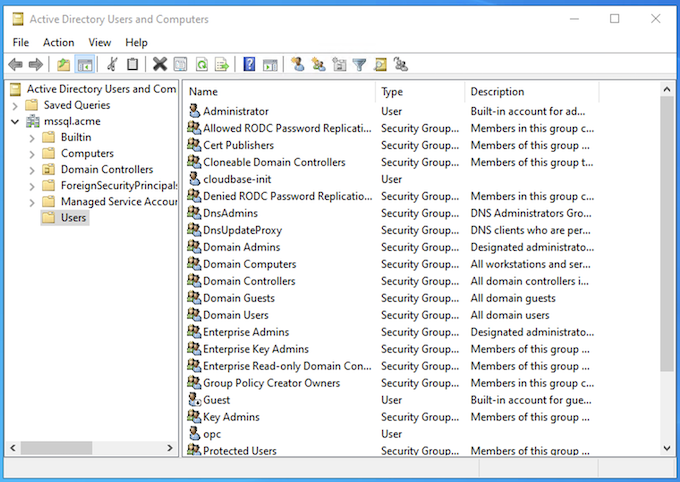
Task: Click Add to group toolbar icon
Action: coord(401,65)
